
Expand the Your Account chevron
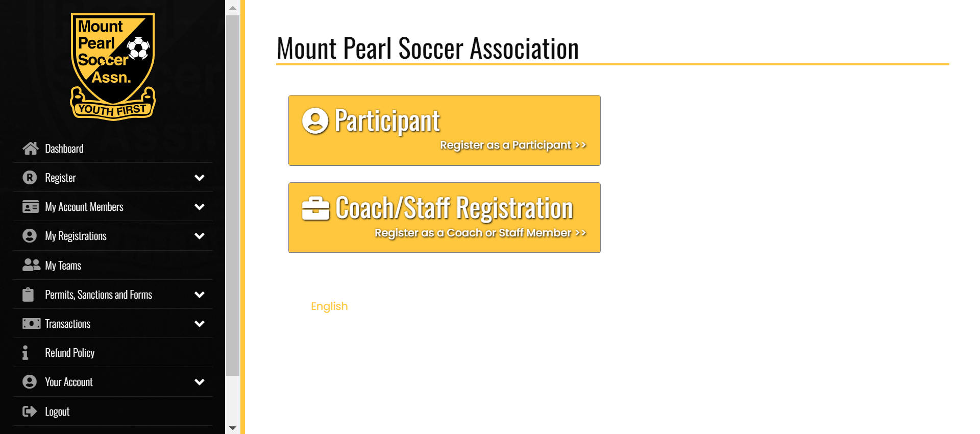200,382
